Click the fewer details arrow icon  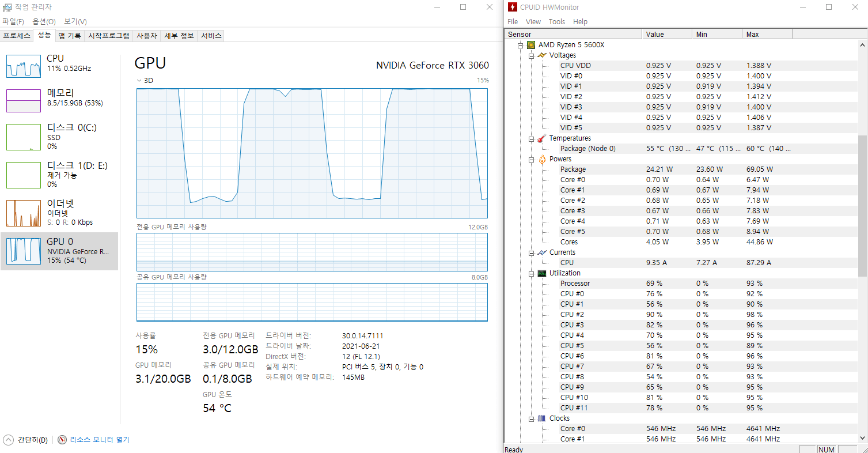pos(8,440)
